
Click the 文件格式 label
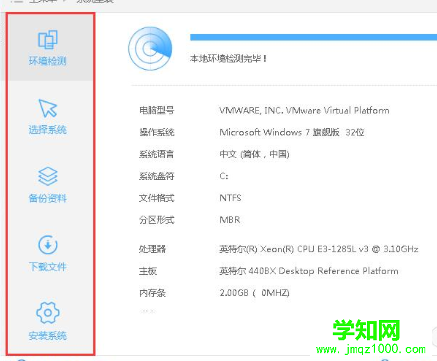coord(157,198)
